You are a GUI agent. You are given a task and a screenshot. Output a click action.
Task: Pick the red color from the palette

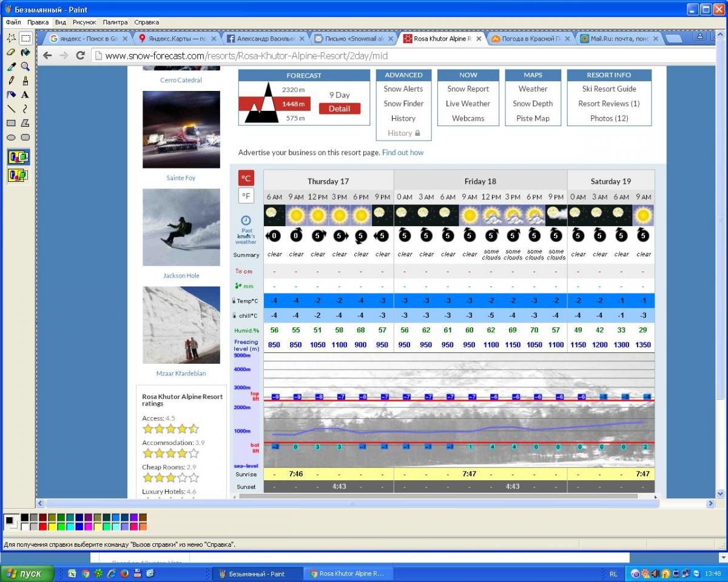coord(42,527)
